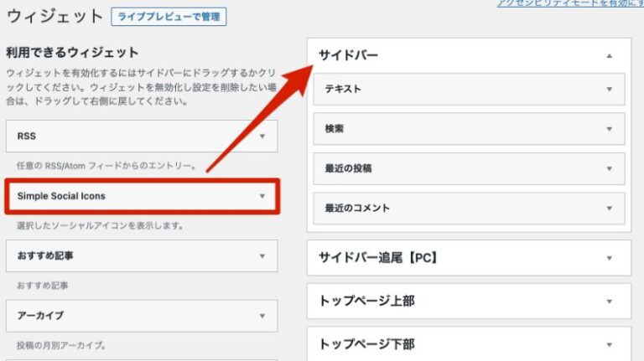Click the accessibility mode link at top right
This screenshot has width=644, height=361.
pos(570,3)
